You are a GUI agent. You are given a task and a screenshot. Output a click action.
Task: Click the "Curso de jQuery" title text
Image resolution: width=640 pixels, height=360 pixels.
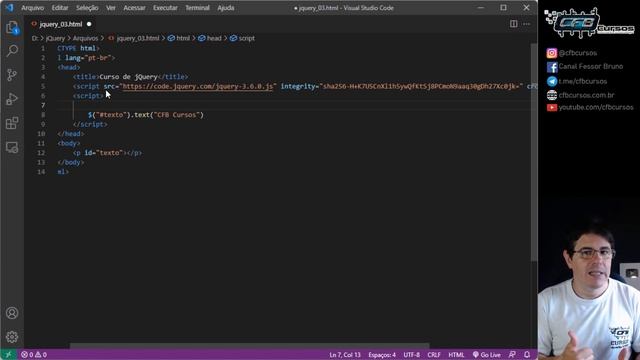tap(128, 77)
